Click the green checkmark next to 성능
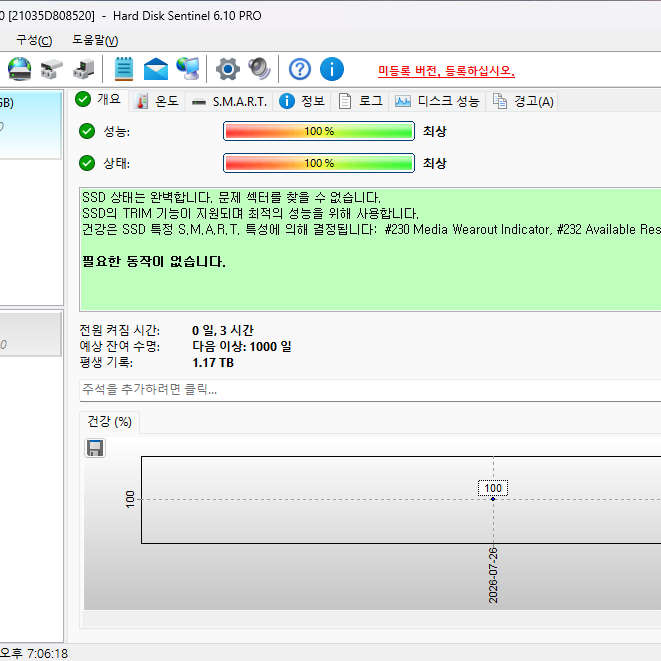This screenshot has height=661, width=661. (x=87, y=131)
